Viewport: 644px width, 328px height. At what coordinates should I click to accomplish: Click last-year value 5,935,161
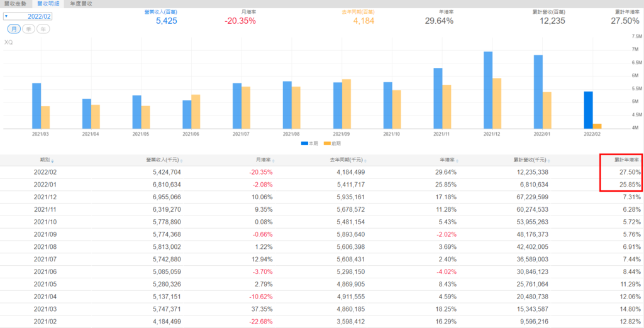click(350, 197)
